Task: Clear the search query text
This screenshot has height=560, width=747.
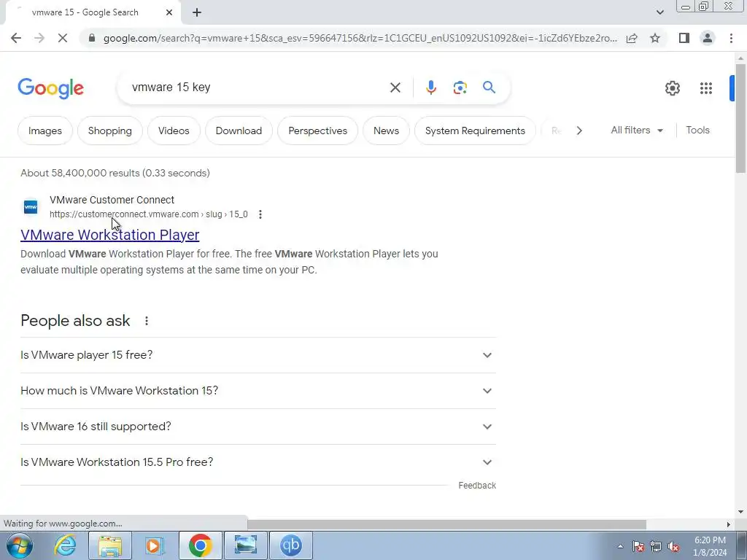Action: 395,87
